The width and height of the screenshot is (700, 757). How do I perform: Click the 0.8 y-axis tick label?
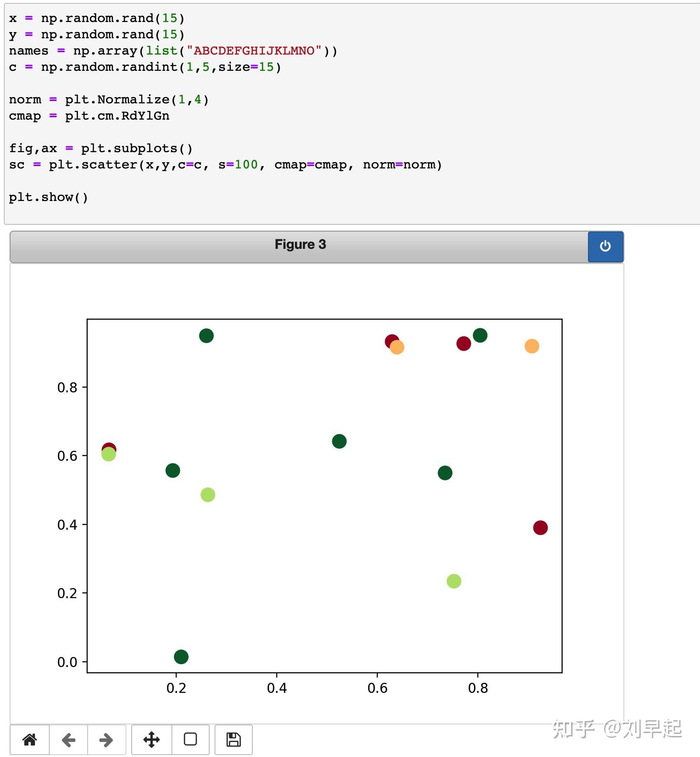pyautogui.click(x=67, y=387)
